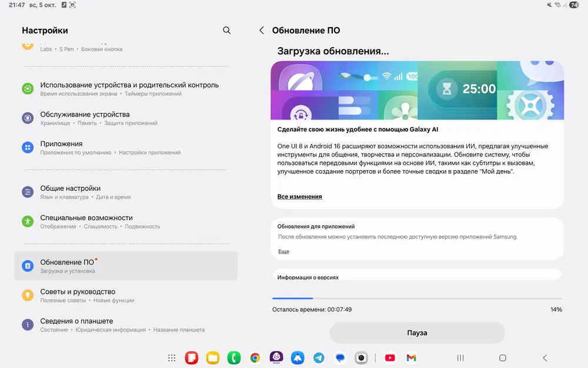Screen dimensions: 588x368
Task: Open Общие настройки
Action: pyautogui.click(x=126, y=193)
